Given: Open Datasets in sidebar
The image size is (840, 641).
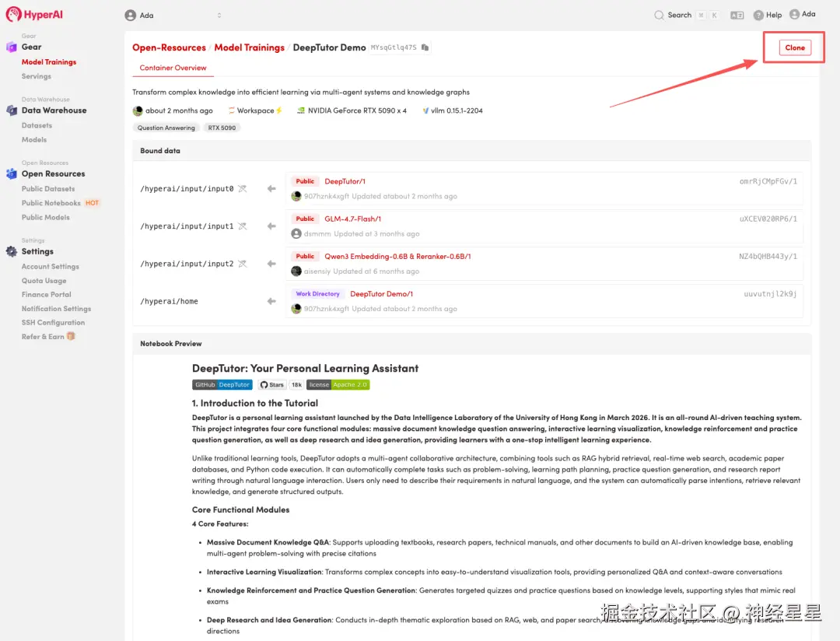Looking at the screenshot, I should (37, 125).
